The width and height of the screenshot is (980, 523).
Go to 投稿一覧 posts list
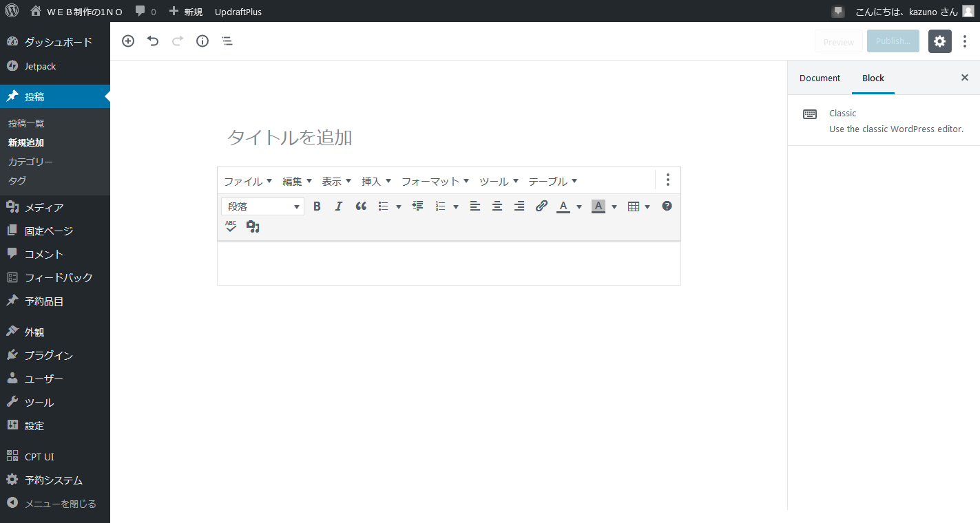click(26, 123)
